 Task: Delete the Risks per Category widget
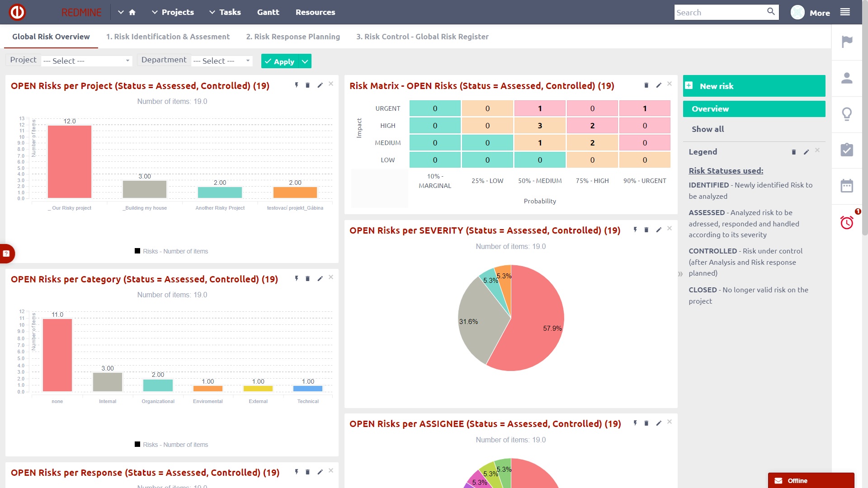(x=308, y=278)
